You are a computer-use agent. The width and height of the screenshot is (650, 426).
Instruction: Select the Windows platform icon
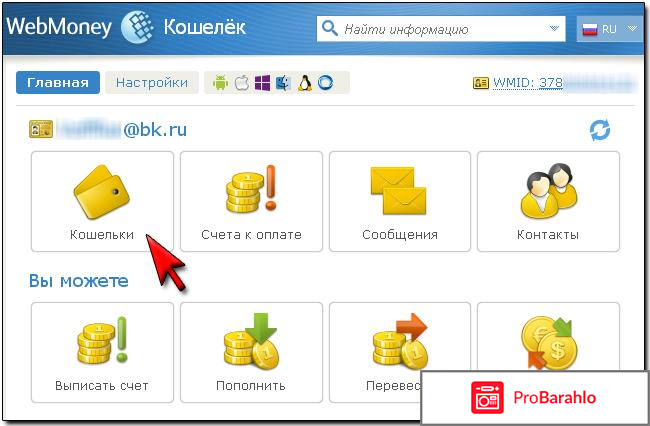pyautogui.click(x=262, y=83)
